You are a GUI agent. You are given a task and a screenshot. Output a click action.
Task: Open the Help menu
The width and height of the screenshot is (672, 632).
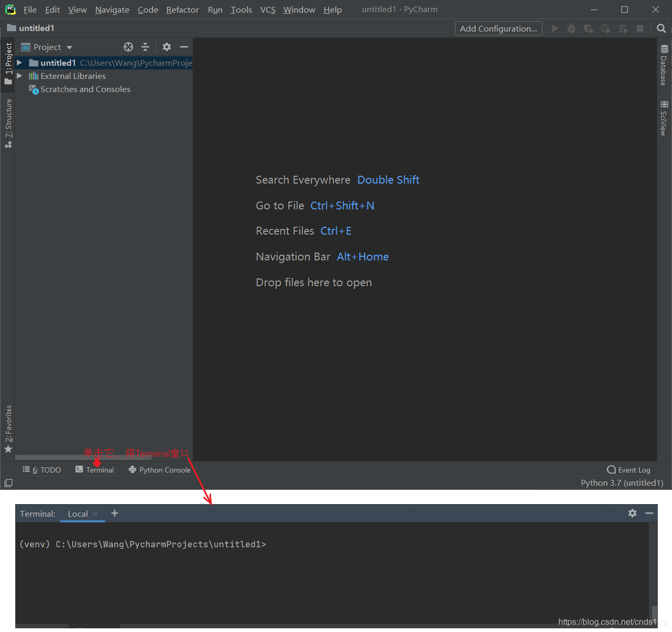coord(333,9)
